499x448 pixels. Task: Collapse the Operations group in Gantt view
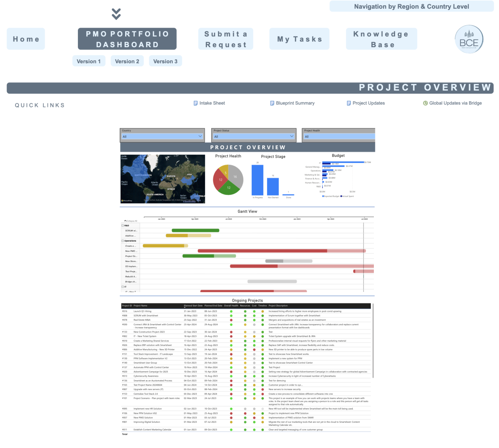[x=122, y=240]
